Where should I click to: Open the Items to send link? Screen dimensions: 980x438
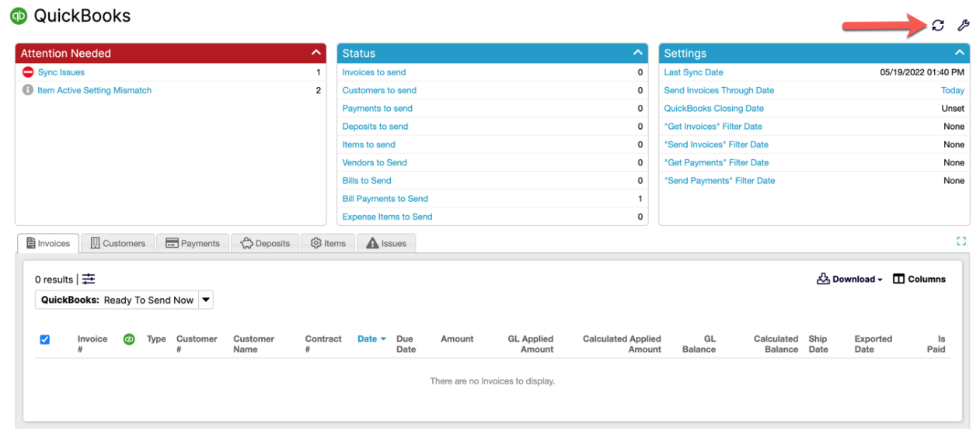pos(368,144)
